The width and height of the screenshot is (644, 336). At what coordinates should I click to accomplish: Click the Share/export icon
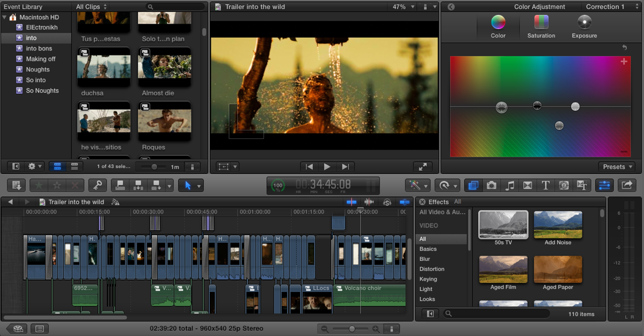626,185
